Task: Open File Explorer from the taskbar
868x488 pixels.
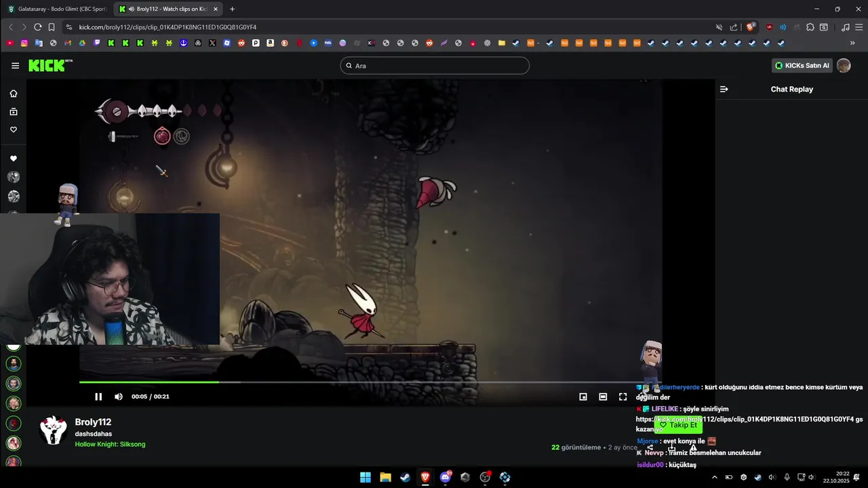Action: [385, 477]
